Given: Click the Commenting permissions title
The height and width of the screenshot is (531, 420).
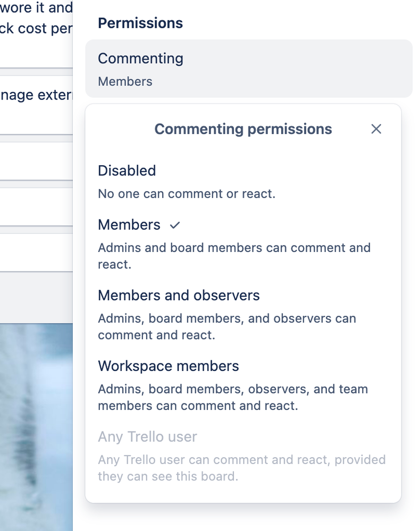Looking at the screenshot, I should click(x=243, y=129).
